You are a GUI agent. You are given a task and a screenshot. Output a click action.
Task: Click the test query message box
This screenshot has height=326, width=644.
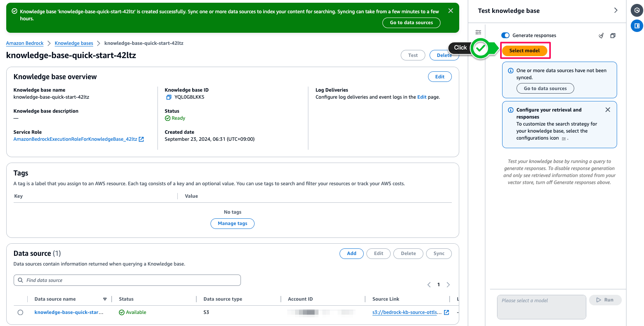click(541, 307)
